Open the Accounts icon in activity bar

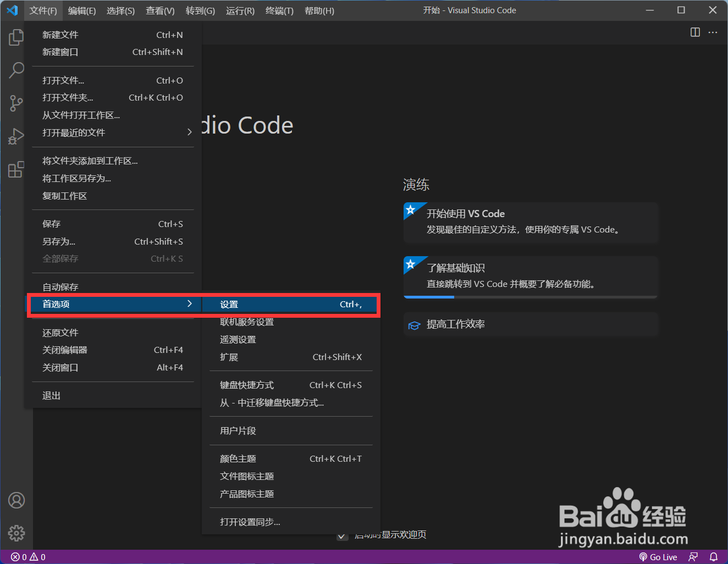[16, 500]
